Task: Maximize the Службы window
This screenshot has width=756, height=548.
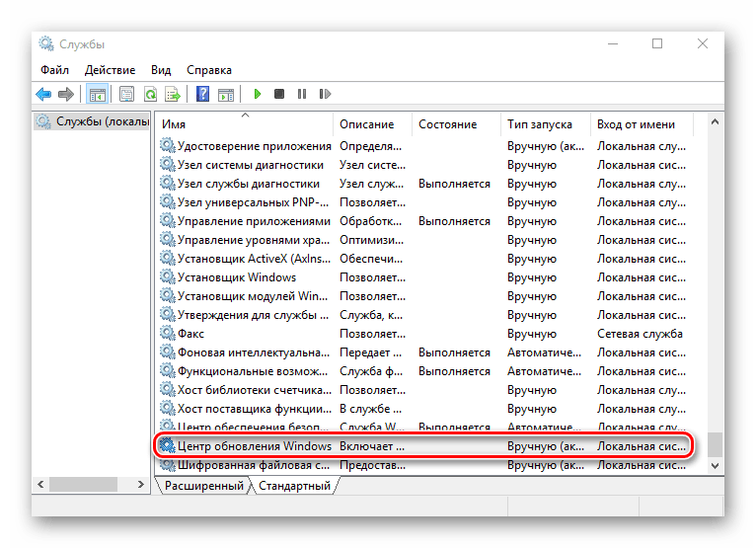Action: coord(657,43)
